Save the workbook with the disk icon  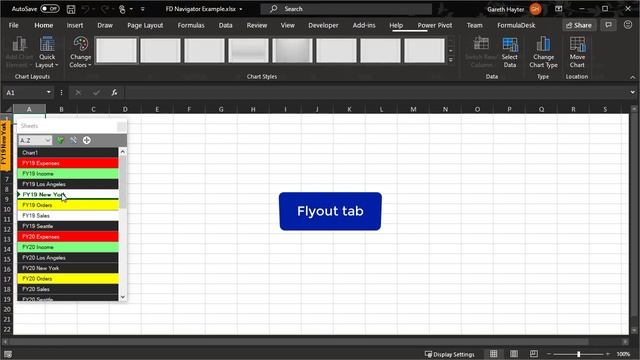tap(71, 9)
